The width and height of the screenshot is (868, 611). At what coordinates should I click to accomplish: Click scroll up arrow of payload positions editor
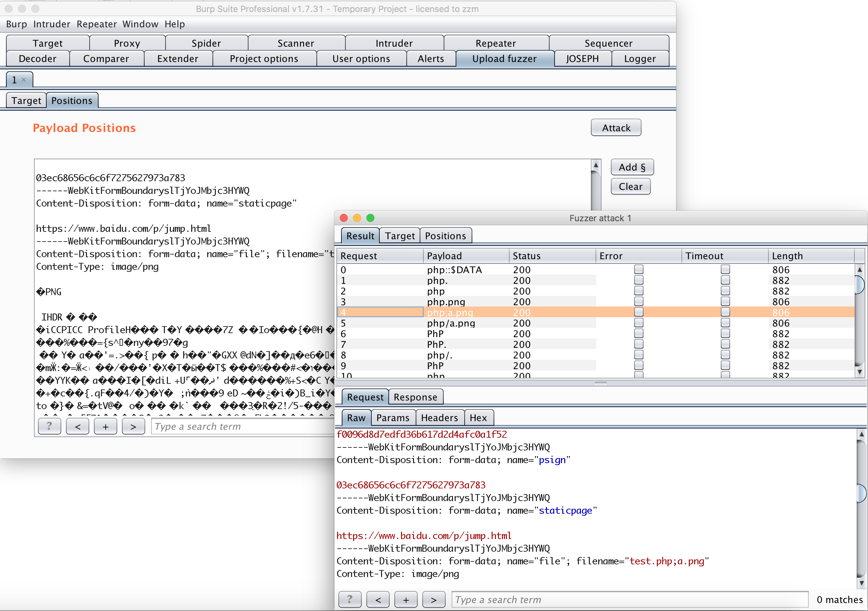click(596, 165)
